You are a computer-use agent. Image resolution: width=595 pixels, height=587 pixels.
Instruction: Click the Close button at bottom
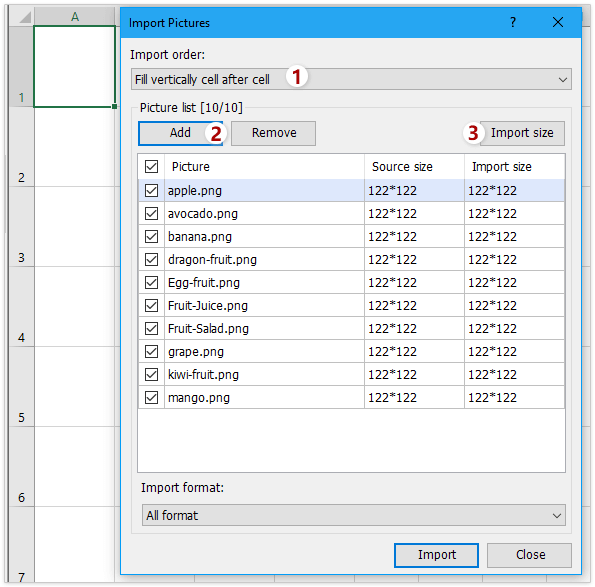(530, 555)
